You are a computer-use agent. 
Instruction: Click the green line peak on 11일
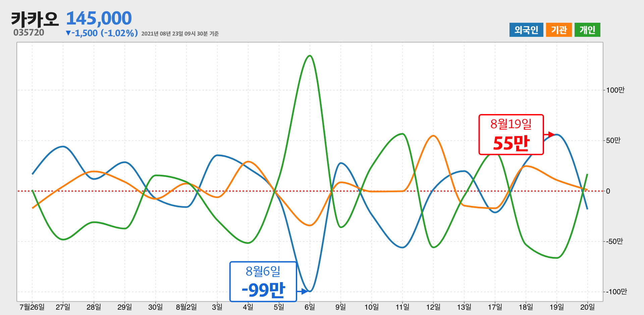click(402, 134)
